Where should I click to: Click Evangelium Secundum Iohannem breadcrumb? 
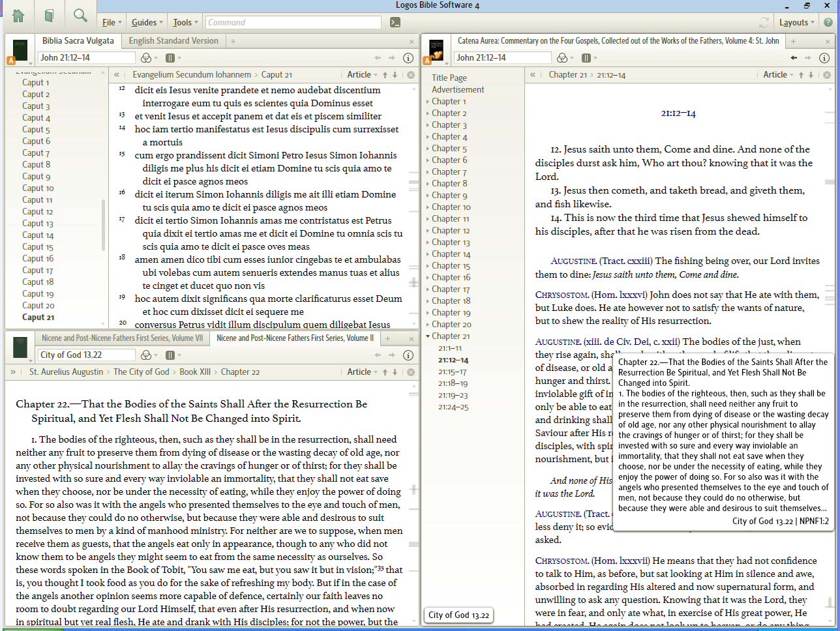pyautogui.click(x=192, y=75)
